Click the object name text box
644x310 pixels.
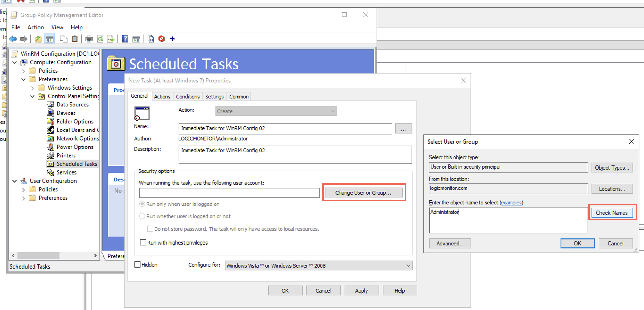(508, 220)
